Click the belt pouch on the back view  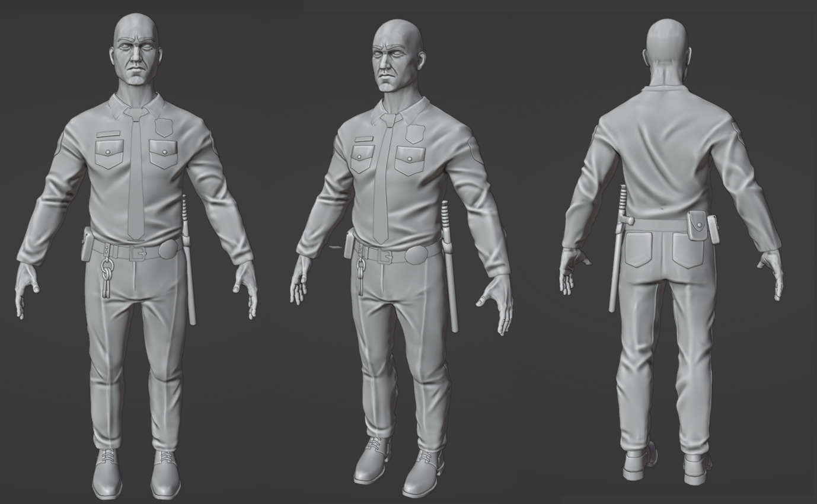(697, 225)
